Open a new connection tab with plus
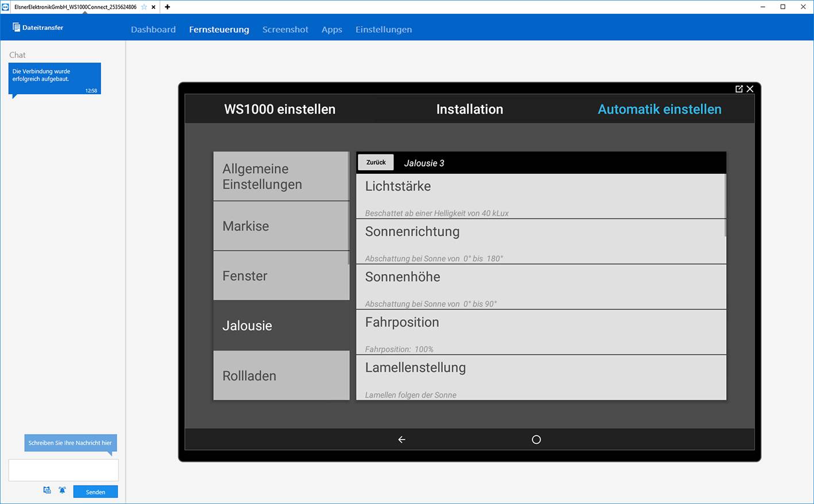Viewport: 814px width, 504px height. tap(167, 7)
